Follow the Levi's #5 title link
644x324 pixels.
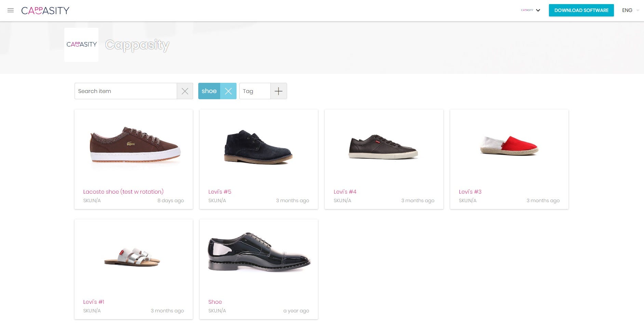coord(220,192)
